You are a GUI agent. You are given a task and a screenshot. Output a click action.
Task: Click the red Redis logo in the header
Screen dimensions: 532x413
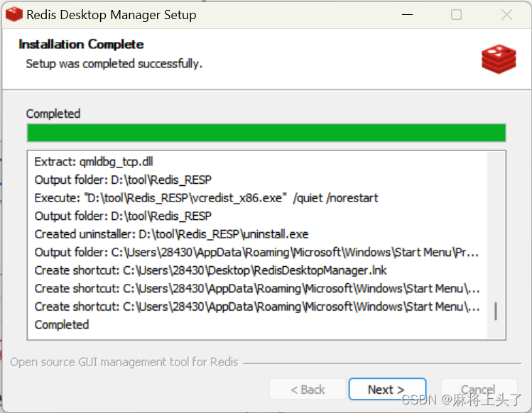click(499, 59)
